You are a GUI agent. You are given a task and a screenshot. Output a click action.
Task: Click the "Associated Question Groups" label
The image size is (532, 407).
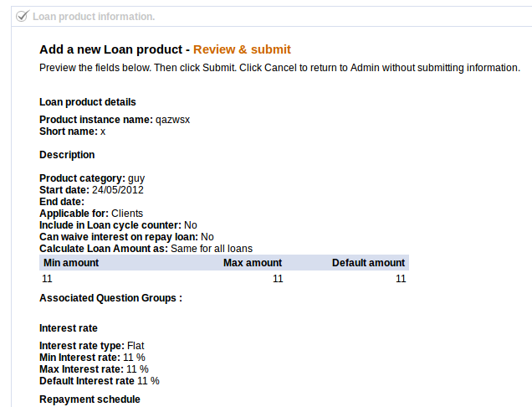(x=110, y=297)
